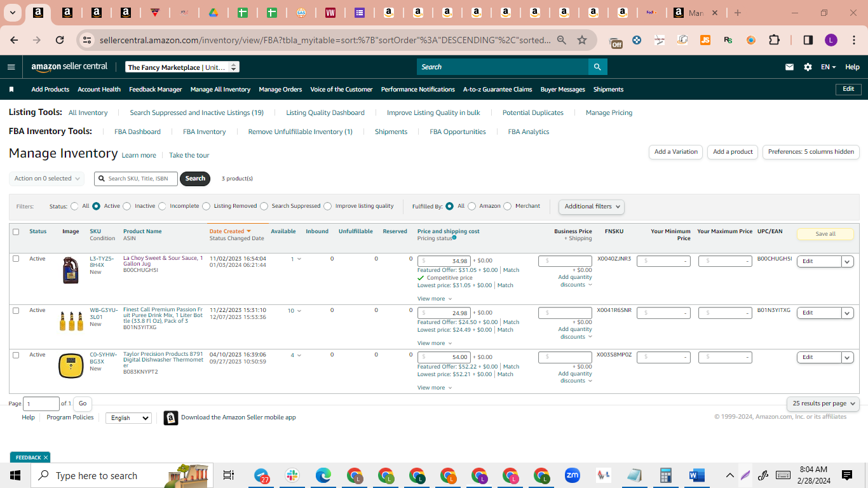Open A-to-z Guarantee Claims
Viewport: 868px width, 488px height.
498,90
